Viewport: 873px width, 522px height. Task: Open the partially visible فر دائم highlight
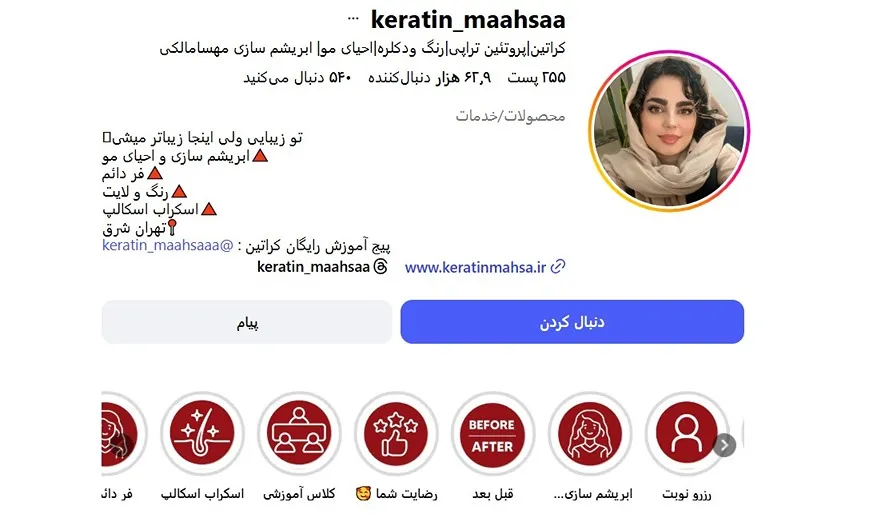click(x=124, y=433)
